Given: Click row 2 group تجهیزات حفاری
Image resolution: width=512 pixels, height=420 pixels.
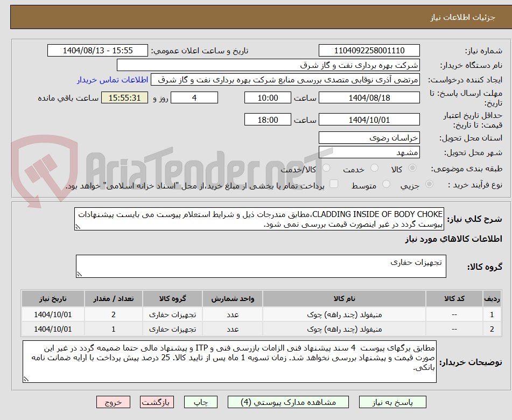Looking at the screenshot, I should tap(172, 329).
